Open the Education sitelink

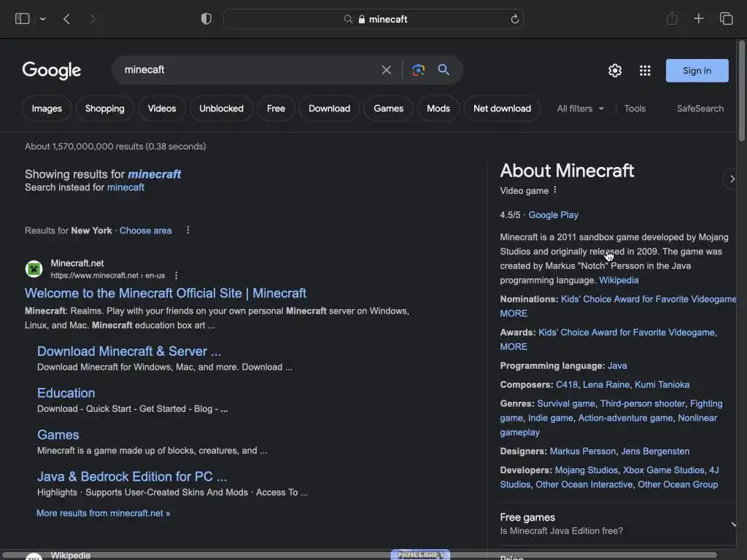(66, 393)
